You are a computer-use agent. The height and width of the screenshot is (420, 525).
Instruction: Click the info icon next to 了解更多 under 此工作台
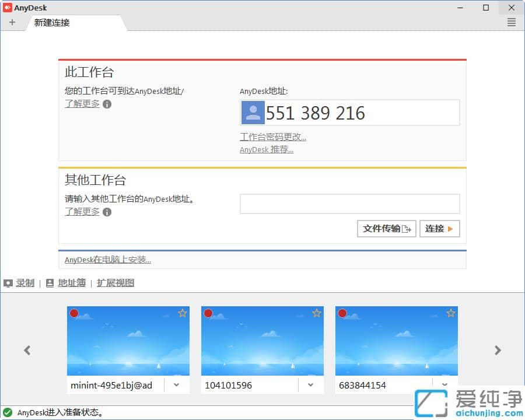pyautogui.click(x=106, y=104)
